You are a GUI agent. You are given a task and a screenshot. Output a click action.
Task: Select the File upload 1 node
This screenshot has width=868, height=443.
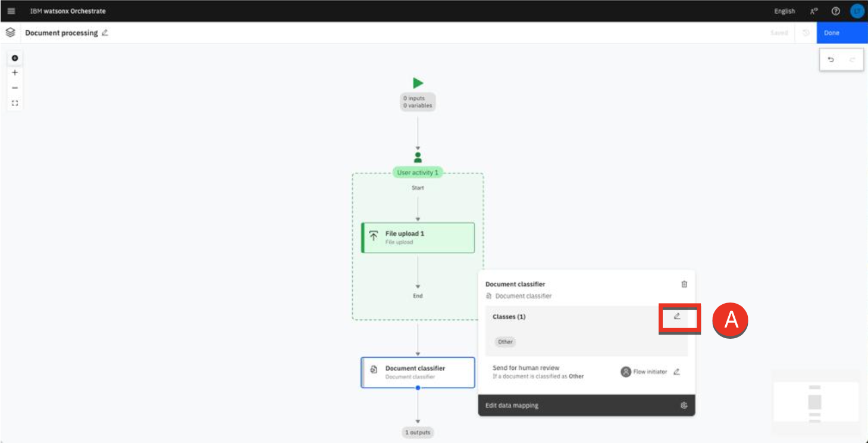click(x=418, y=238)
